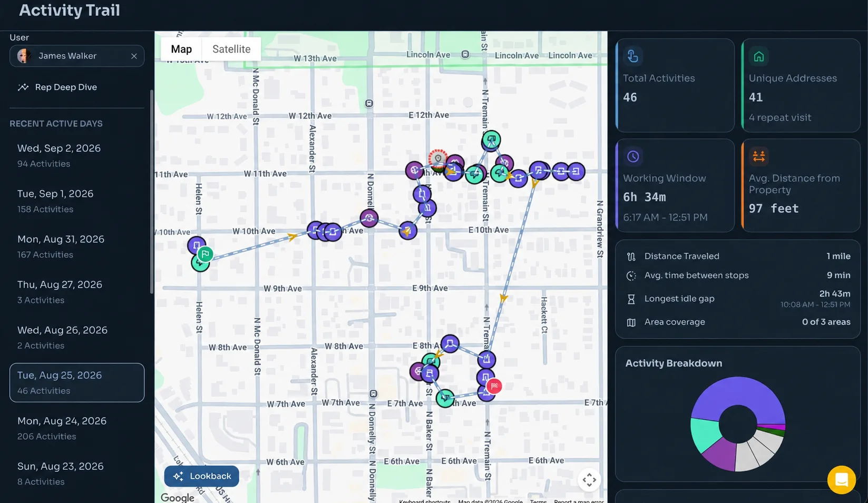The height and width of the screenshot is (503, 868).
Task: Open the James Walker user dropdown
Action: point(77,56)
